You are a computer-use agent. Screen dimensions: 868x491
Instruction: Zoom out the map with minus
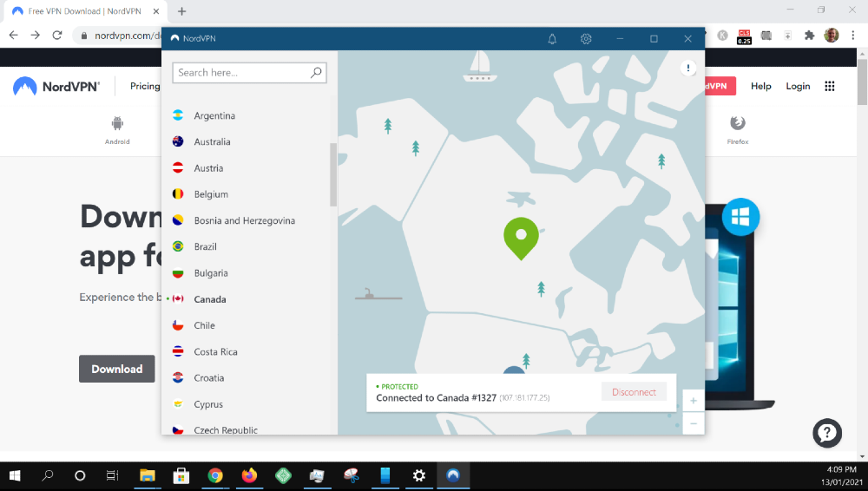tap(693, 424)
